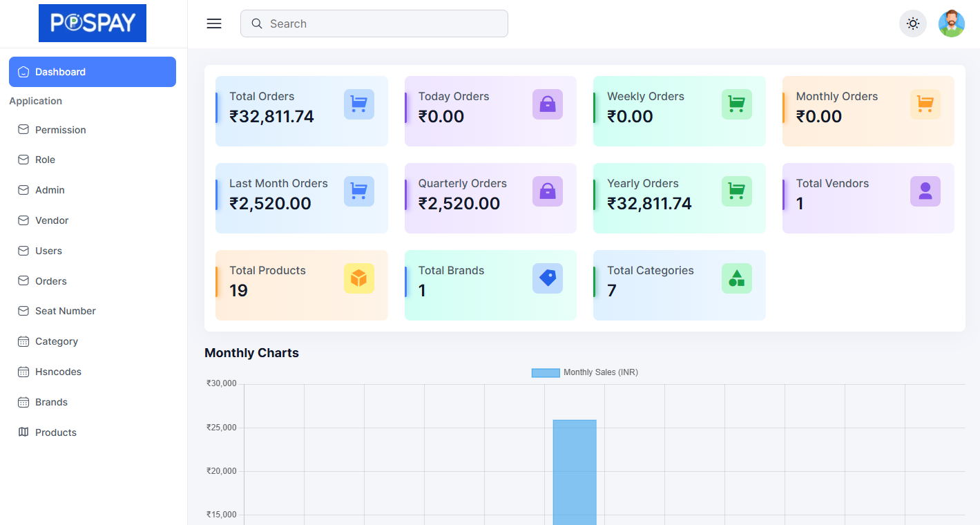Screen dimensions: 980x525
Task: Open the Products sidebar link
Action: tap(55, 432)
